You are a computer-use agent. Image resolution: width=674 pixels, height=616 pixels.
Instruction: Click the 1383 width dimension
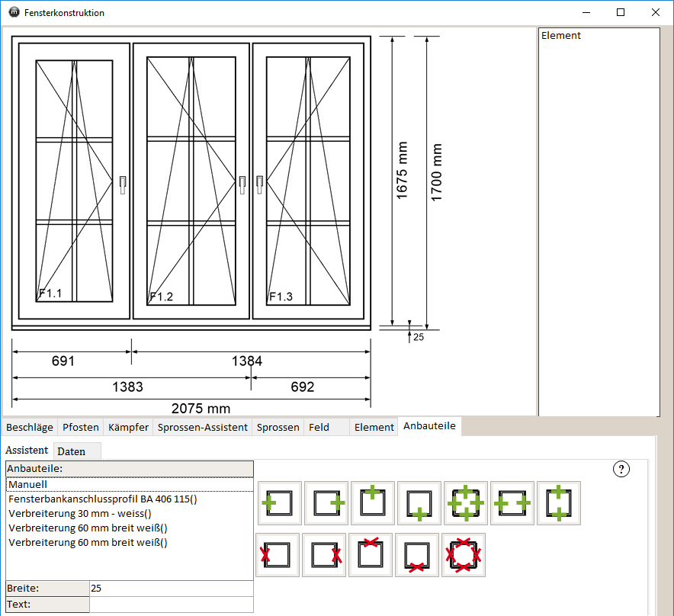click(127, 387)
